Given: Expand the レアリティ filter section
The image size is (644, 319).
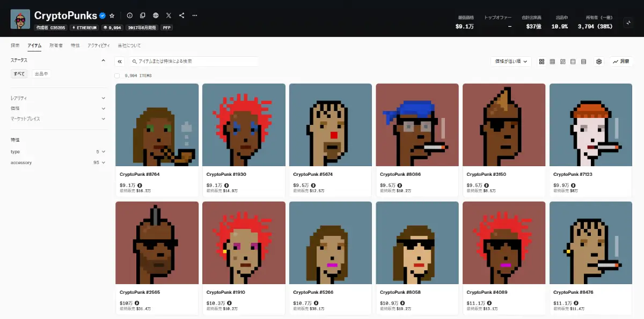Looking at the screenshot, I should tap(57, 98).
